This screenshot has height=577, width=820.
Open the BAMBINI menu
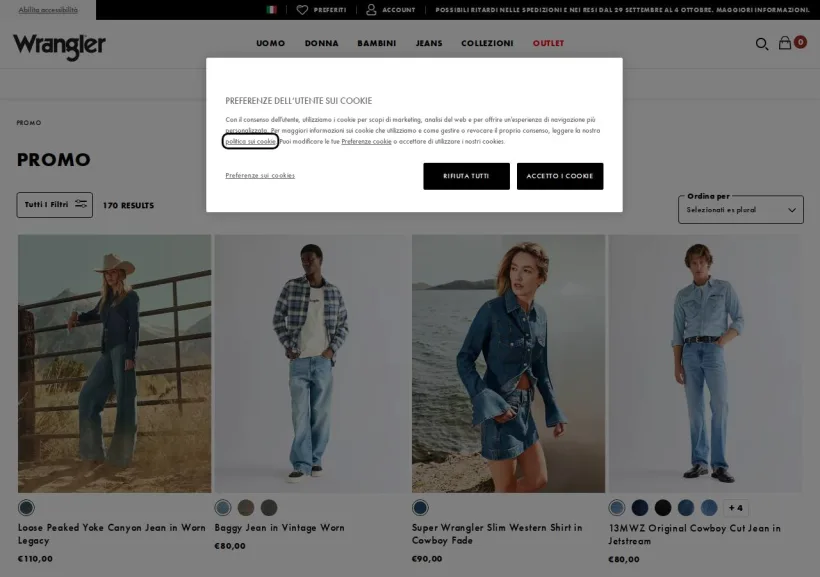(x=377, y=43)
